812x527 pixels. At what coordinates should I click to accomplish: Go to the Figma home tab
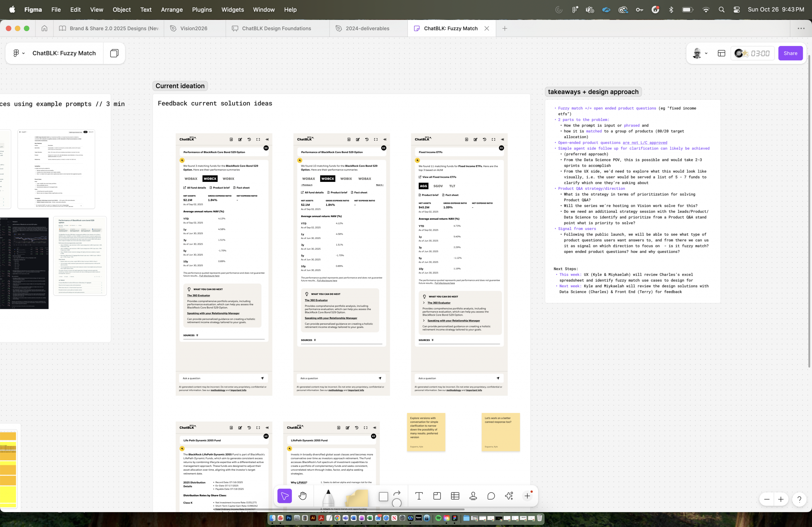tap(44, 28)
